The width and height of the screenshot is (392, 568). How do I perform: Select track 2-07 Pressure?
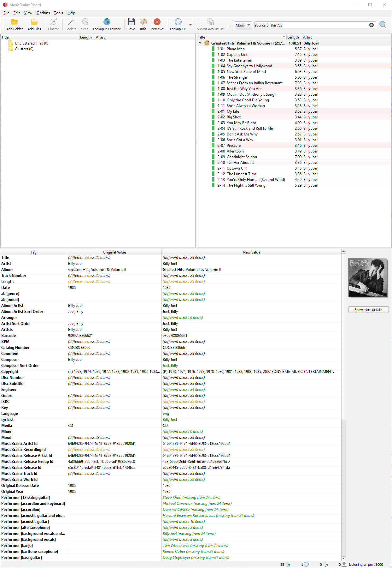pos(229,146)
